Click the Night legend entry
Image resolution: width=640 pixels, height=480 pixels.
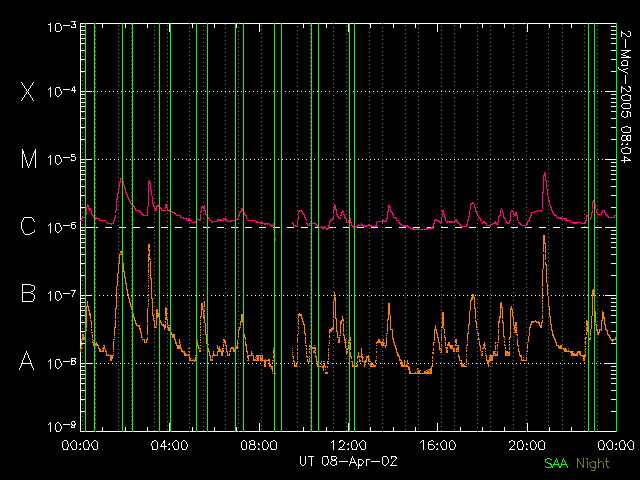pos(593,464)
